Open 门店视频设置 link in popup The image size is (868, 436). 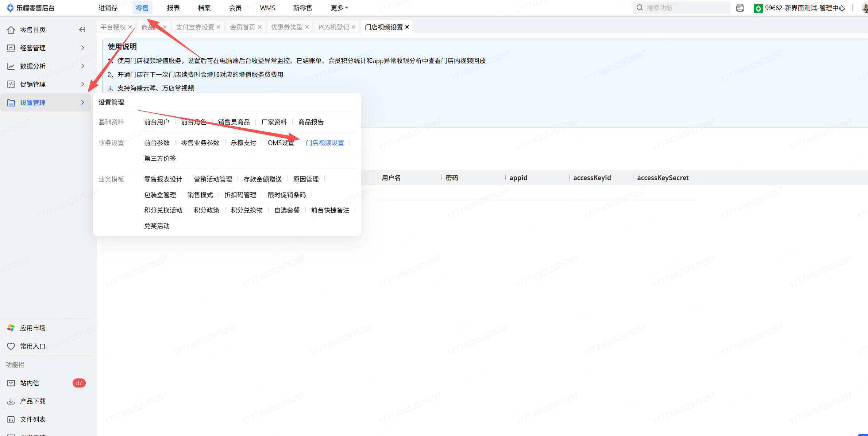(325, 143)
